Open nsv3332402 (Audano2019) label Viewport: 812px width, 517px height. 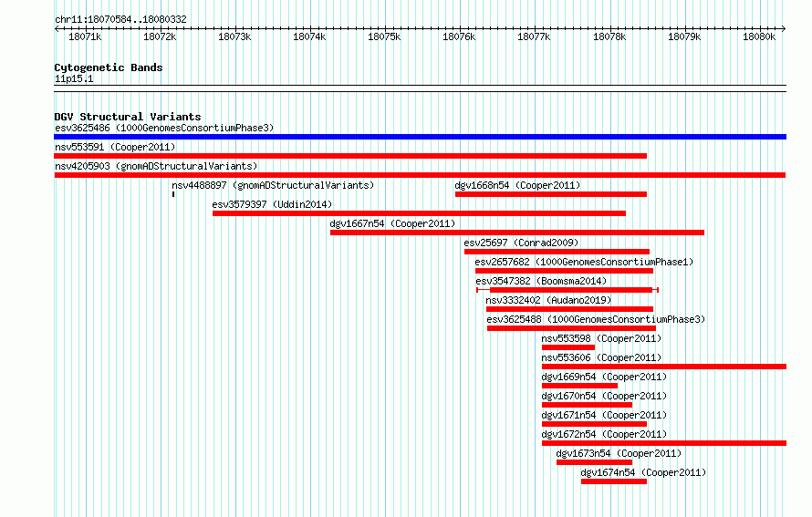point(548,300)
